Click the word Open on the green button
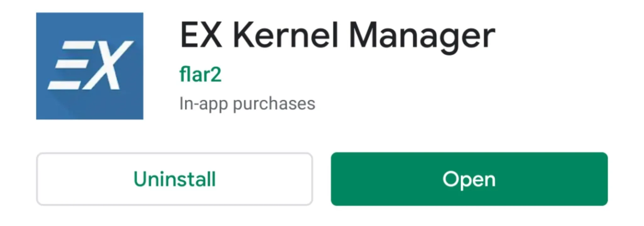Screen dimensions: 644x226 [469, 180]
